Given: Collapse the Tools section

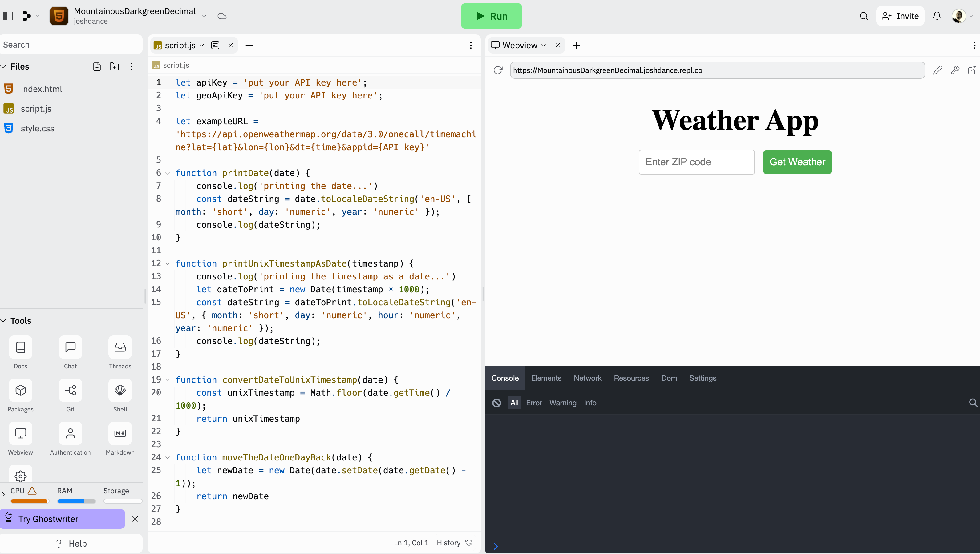Looking at the screenshot, I should [3, 321].
